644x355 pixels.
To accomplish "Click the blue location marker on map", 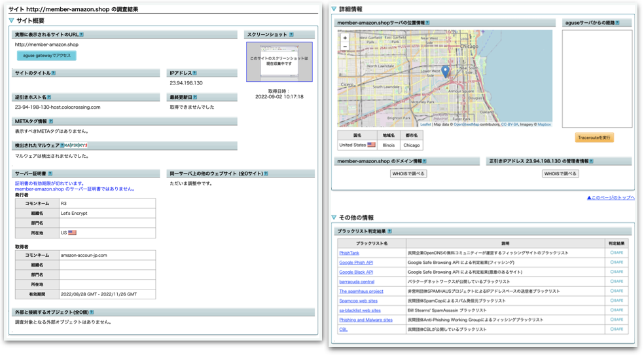I will (x=445, y=71).
